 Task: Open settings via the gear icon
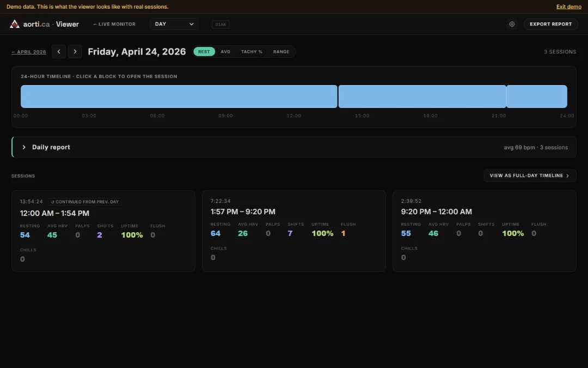pyautogui.click(x=512, y=24)
